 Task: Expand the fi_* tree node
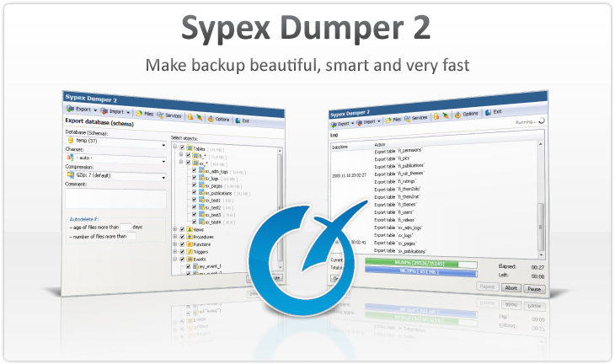pos(181,154)
